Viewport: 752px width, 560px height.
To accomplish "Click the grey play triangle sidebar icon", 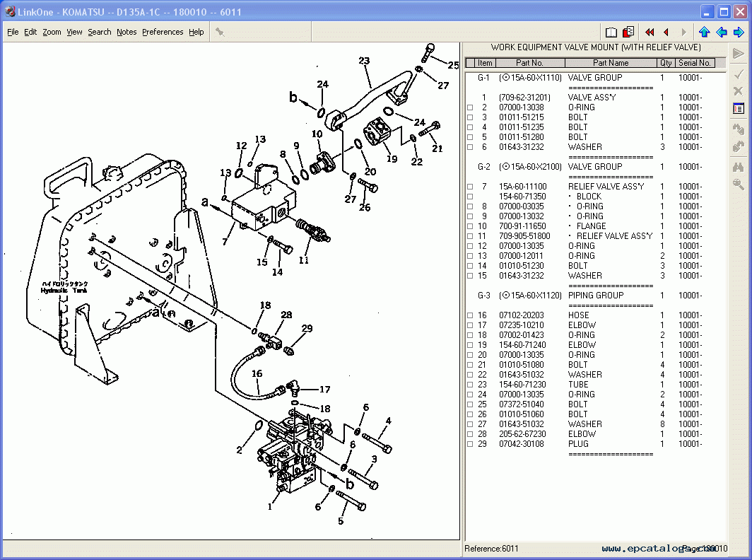I will (x=739, y=53).
